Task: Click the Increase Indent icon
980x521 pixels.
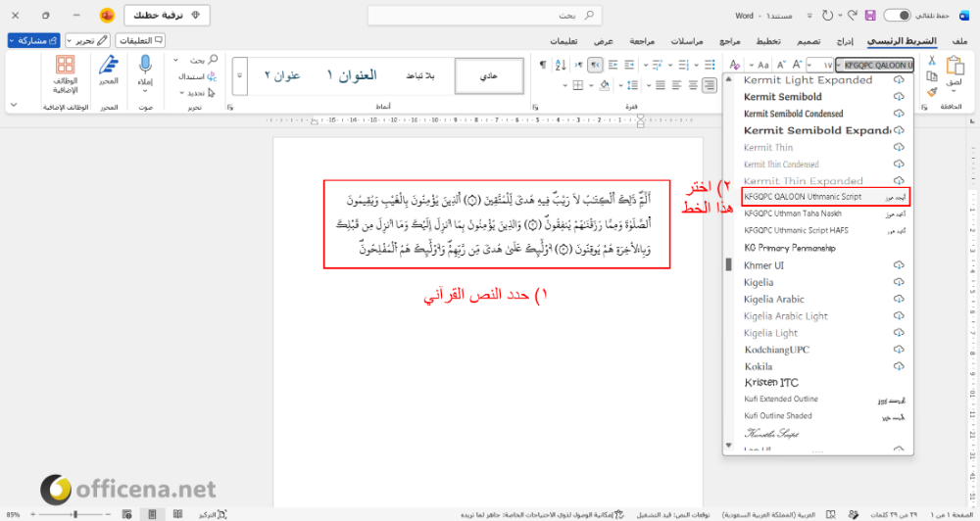Action: pyautogui.click(x=613, y=65)
